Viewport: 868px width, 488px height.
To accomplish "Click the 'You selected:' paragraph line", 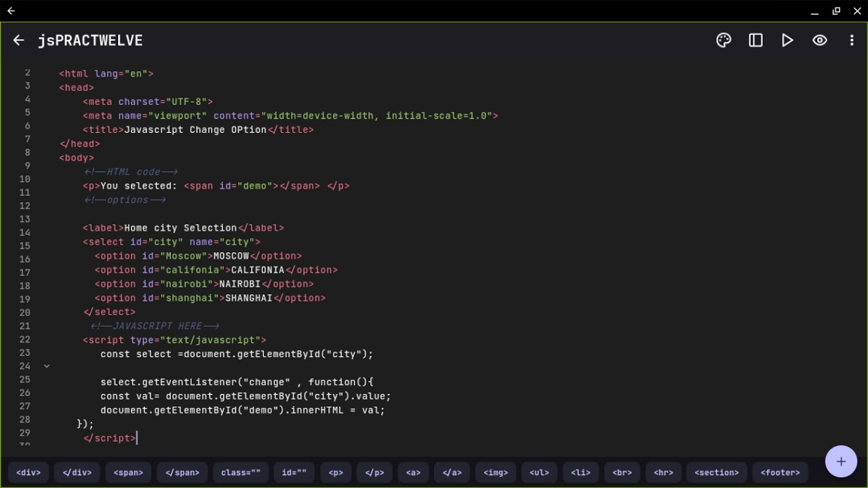I will [x=216, y=186].
